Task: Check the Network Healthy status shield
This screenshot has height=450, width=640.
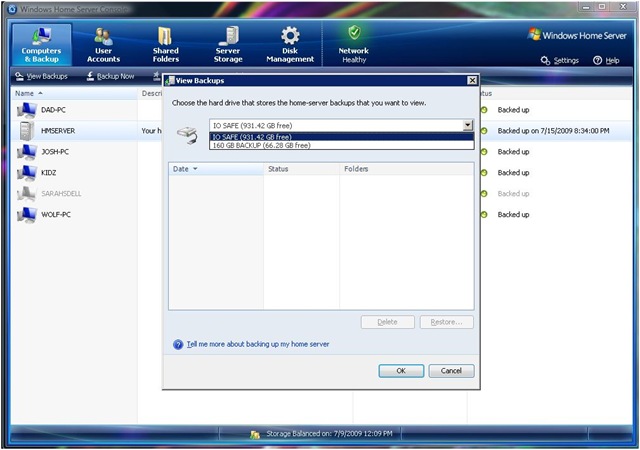Action: point(354,33)
